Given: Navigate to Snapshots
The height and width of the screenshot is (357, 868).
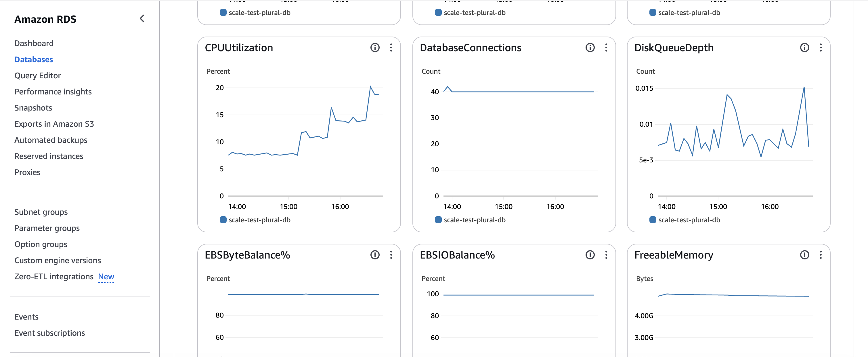Looking at the screenshot, I should pyautogui.click(x=33, y=108).
